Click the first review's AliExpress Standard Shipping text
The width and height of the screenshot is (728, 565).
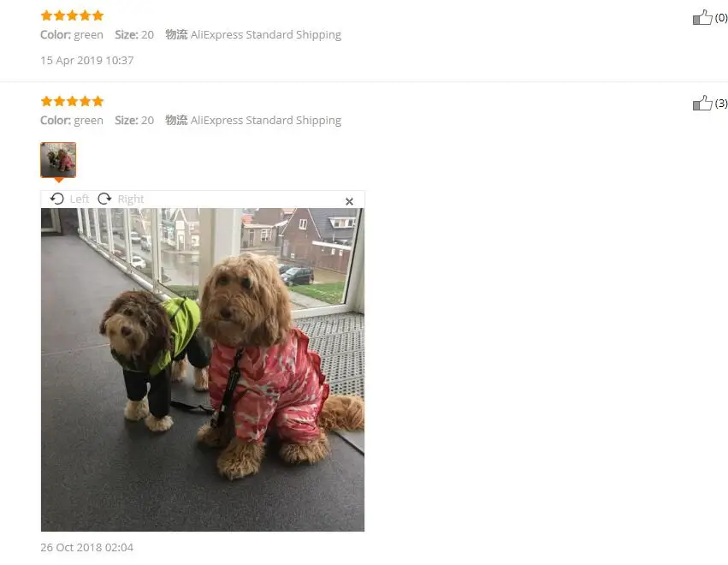[265, 35]
